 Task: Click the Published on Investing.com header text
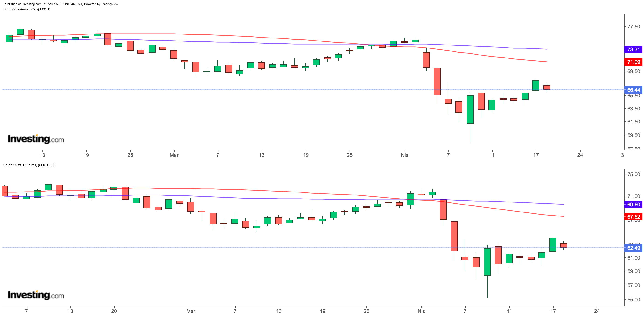61,4
